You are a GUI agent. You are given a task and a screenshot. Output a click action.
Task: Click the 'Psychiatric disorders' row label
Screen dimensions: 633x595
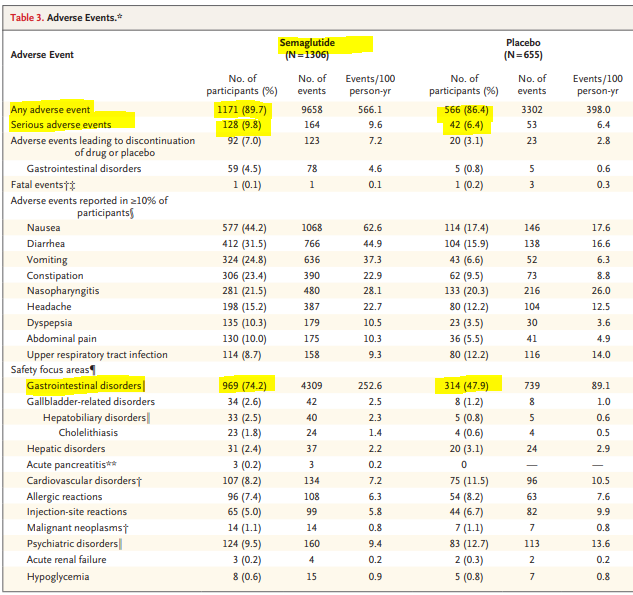click(74, 544)
